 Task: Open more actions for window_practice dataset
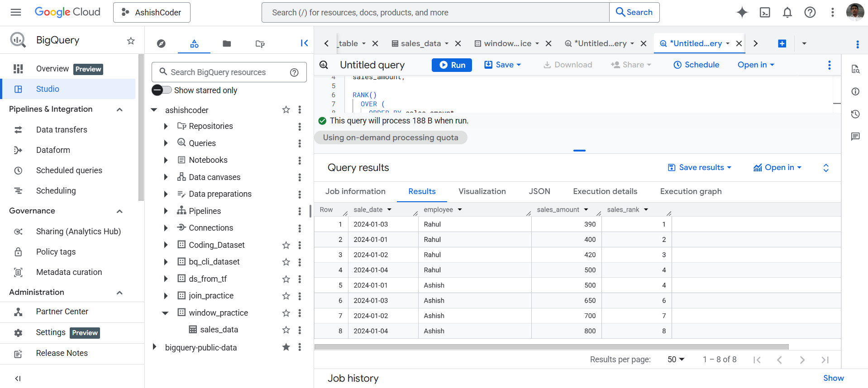click(300, 313)
